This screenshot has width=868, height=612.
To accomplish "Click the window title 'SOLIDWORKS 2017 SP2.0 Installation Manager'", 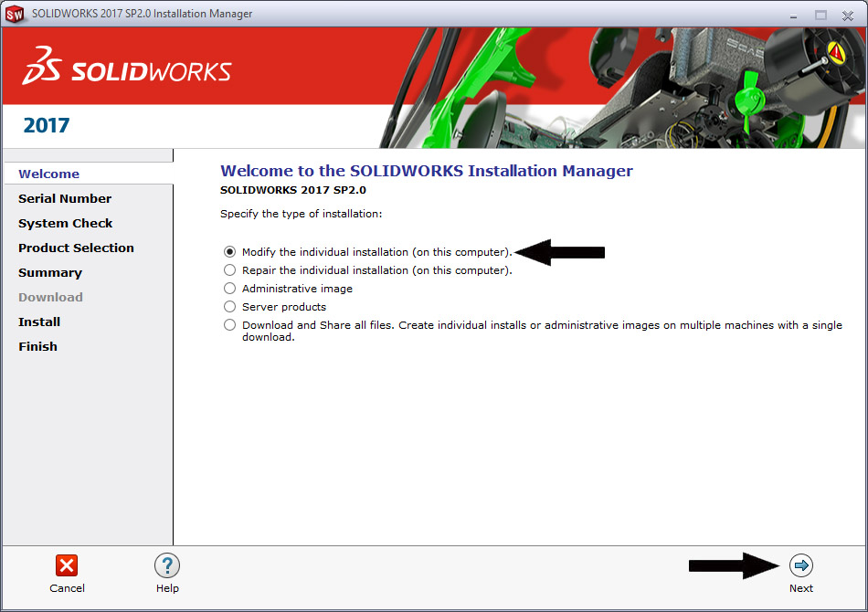I will [x=142, y=14].
